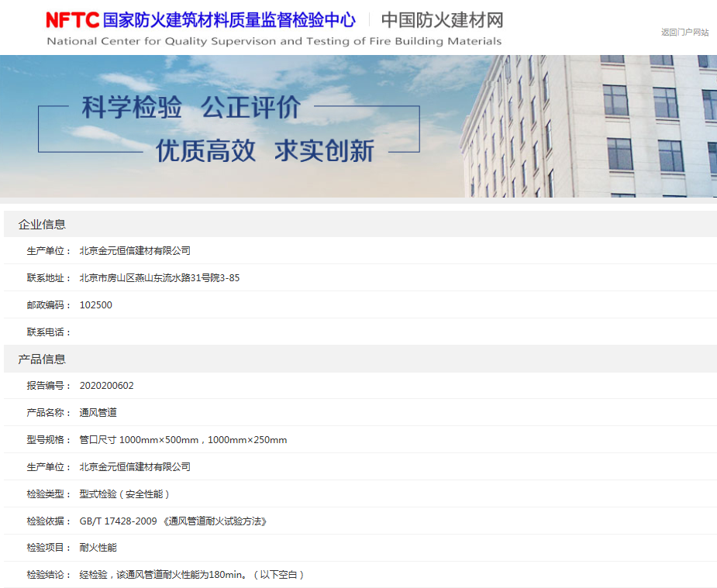
Task: Click the 耐火性能 inspection item value
Action: (x=98, y=547)
